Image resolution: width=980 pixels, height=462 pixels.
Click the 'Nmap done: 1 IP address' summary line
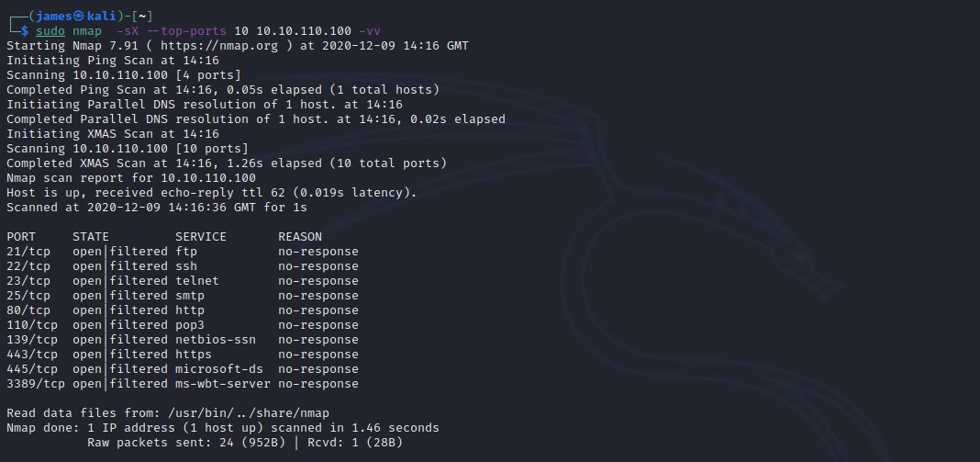[x=223, y=428]
